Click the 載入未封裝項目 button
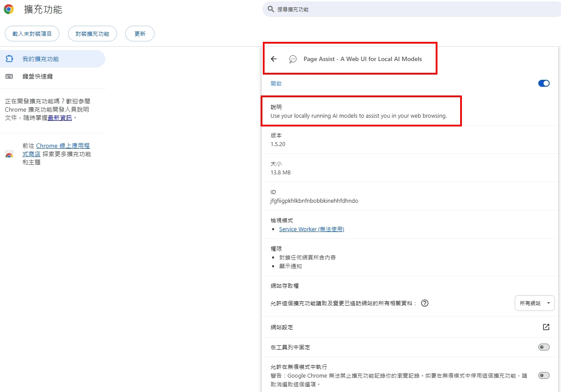 [x=32, y=34]
